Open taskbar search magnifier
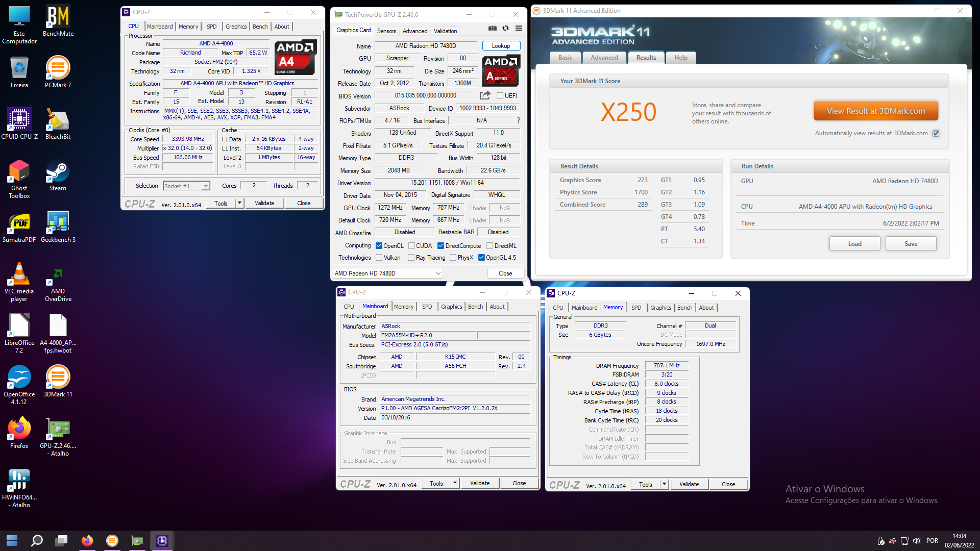980x551 pixels. click(37, 540)
